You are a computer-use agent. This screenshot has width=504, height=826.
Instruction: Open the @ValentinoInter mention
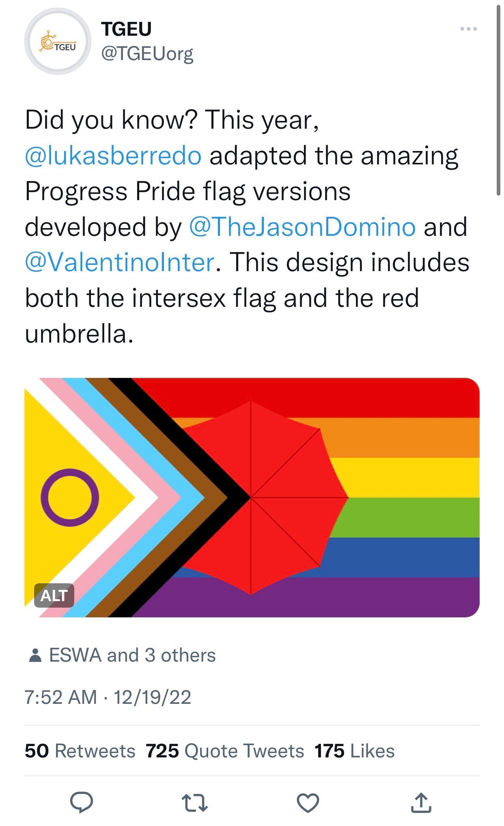point(120,262)
